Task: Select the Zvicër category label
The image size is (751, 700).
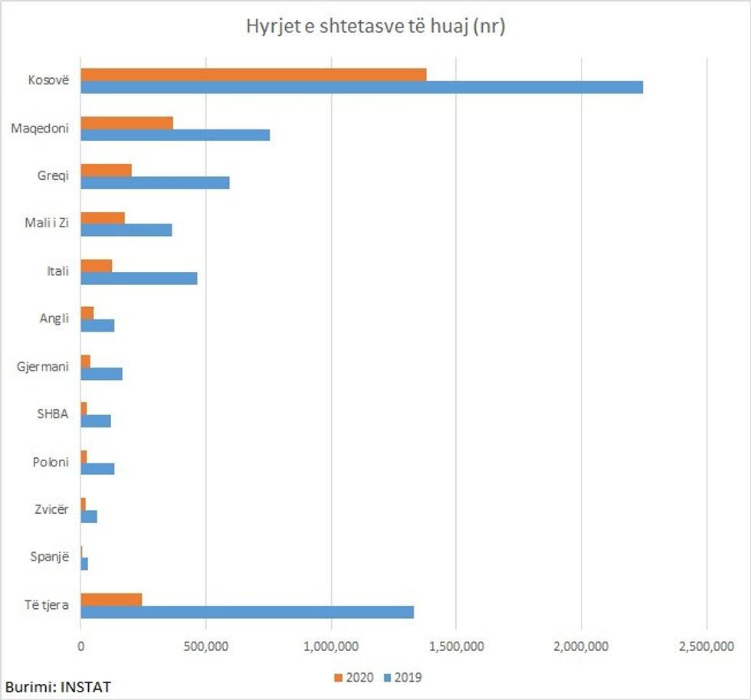Action: coord(51,509)
